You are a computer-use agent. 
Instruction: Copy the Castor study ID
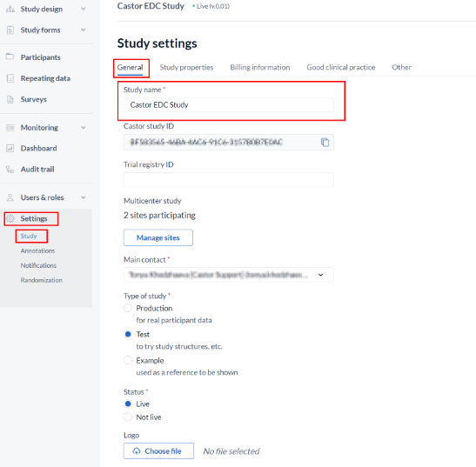click(x=325, y=142)
